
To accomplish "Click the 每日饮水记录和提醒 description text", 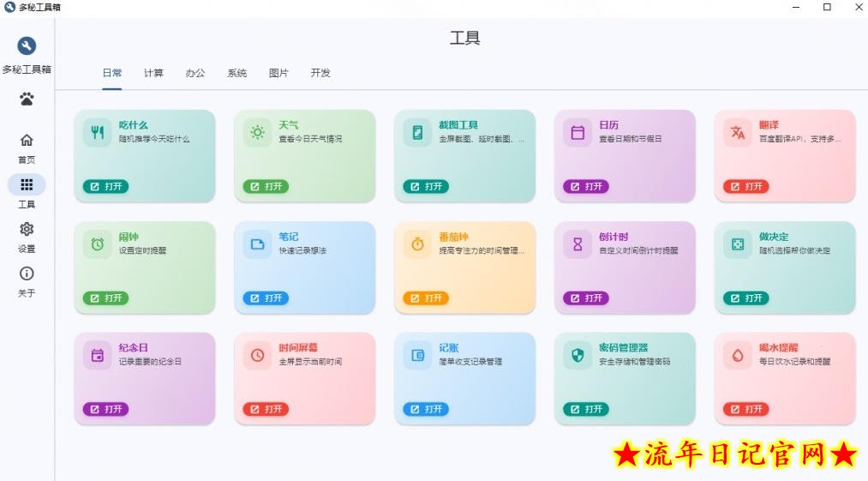I will pos(795,362).
